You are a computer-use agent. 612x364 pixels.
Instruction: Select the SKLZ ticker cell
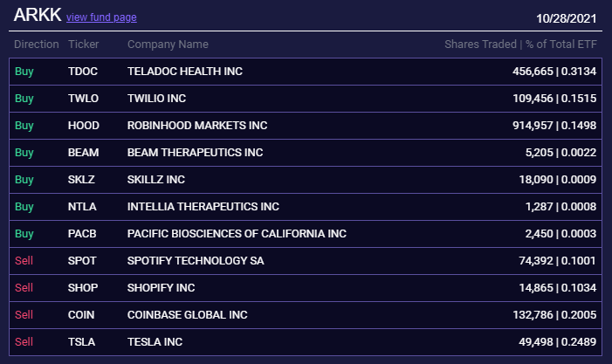[x=81, y=180]
